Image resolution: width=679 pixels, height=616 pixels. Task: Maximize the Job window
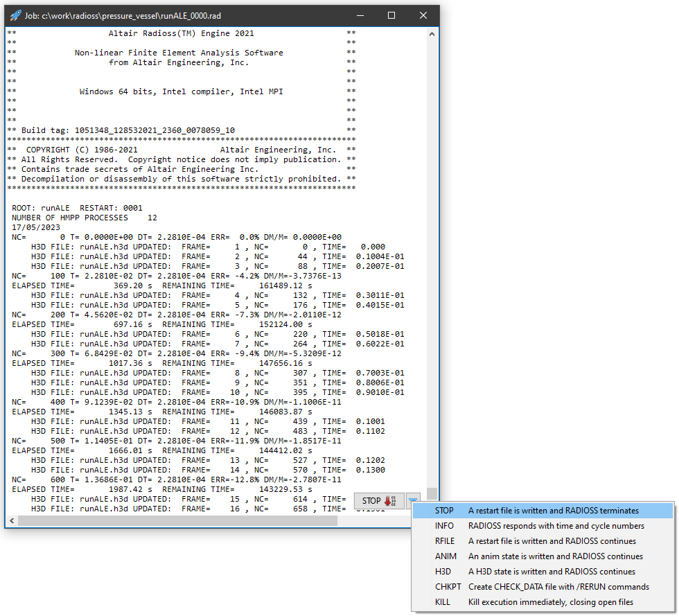[x=391, y=16]
